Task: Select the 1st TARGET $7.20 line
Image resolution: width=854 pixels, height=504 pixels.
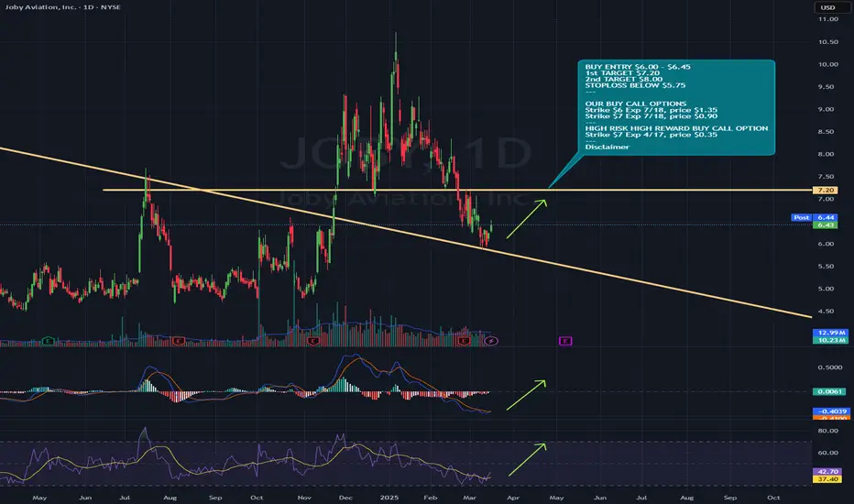Action: (x=622, y=73)
